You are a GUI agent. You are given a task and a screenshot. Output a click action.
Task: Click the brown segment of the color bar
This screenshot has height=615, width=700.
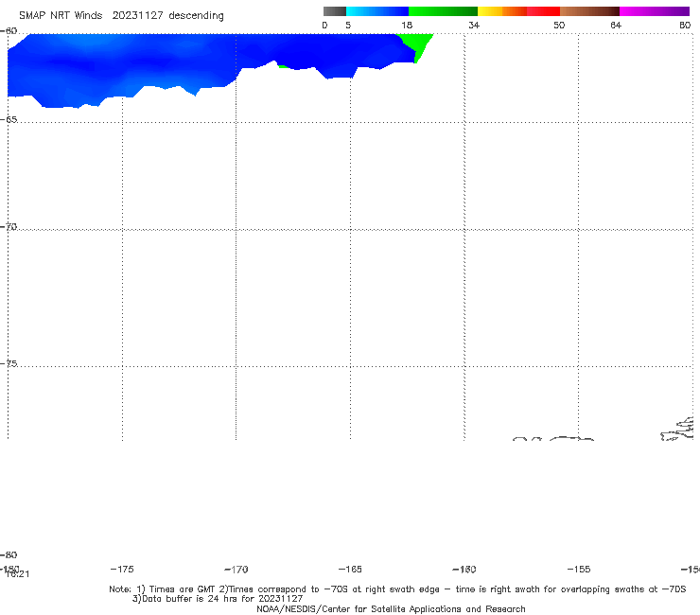click(589, 11)
